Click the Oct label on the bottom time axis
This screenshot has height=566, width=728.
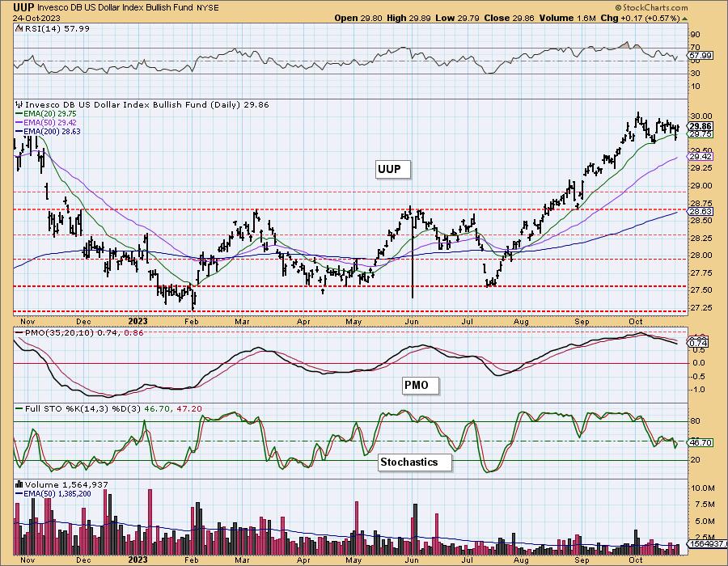point(636,560)
